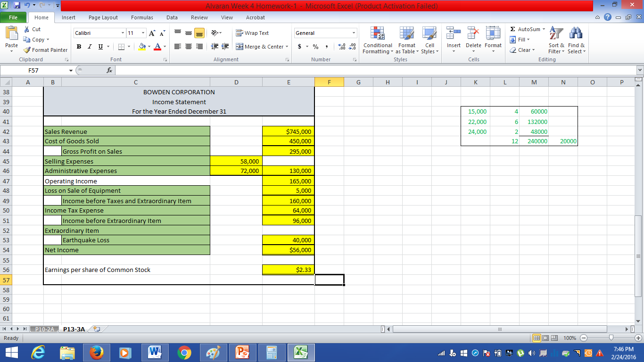Open Find & Select binoculars
The width and height of the screenshot is (644, 362).
tap(576, 41)
